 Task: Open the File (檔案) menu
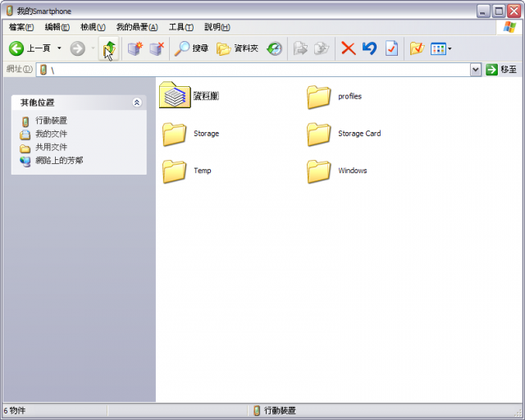click(x=21, y=27)
